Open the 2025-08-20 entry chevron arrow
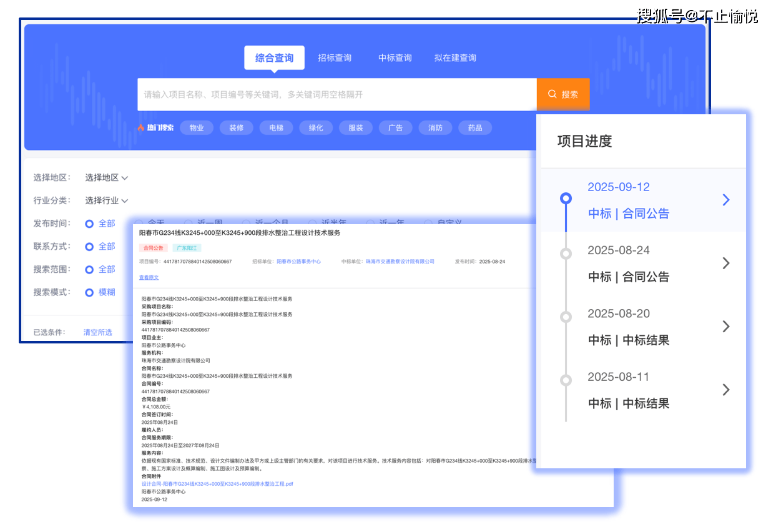Viewport: 776px width, 532px height. [x=725, y=327]
